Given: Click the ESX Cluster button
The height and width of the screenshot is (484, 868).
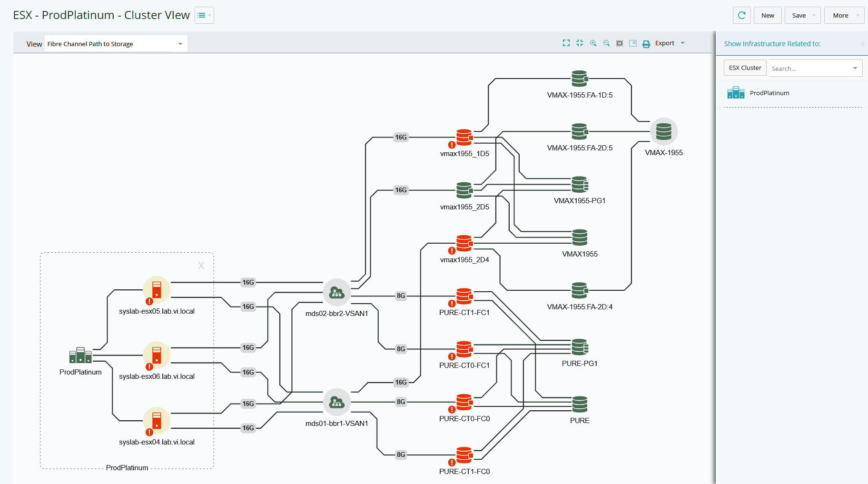Looking at the screenshot, I should click(745, 68).
